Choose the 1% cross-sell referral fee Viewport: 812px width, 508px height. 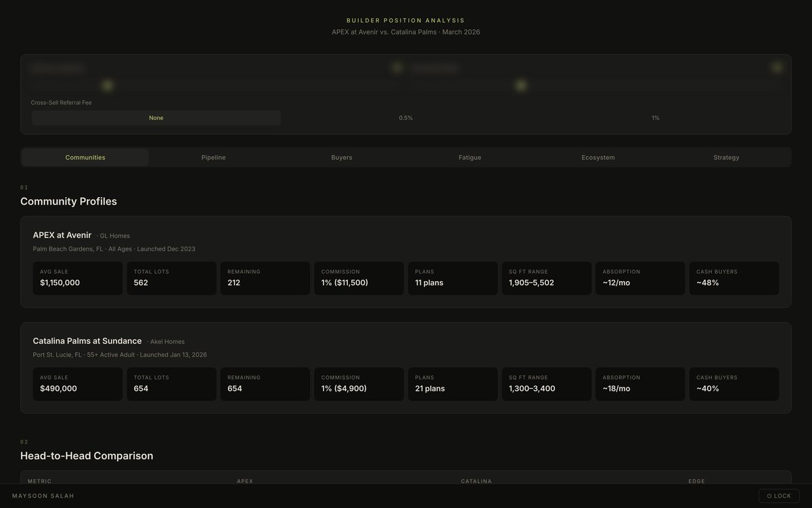[656, 118]
